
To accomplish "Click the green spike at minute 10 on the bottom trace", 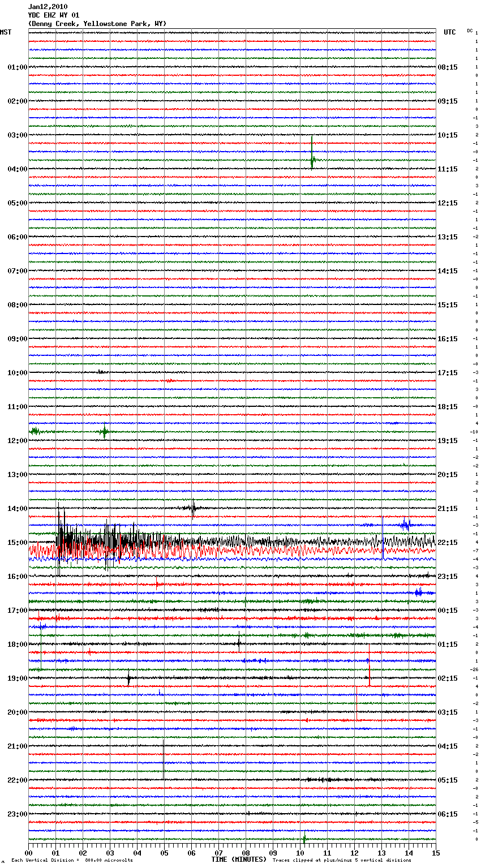I will 304,838.
